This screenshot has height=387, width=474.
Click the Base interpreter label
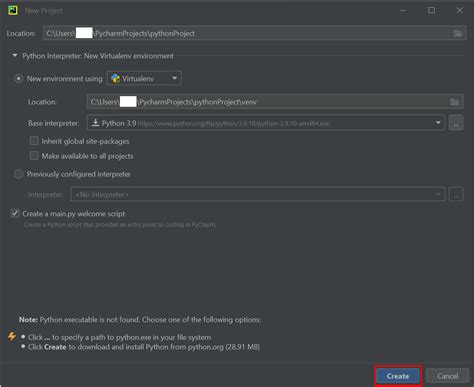[x=54, y=123]
